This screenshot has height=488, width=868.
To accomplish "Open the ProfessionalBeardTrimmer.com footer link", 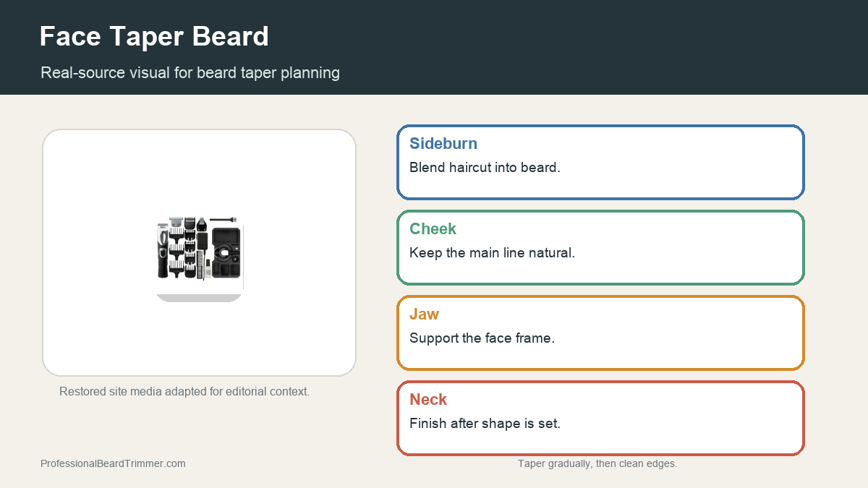I will point(113,463).
